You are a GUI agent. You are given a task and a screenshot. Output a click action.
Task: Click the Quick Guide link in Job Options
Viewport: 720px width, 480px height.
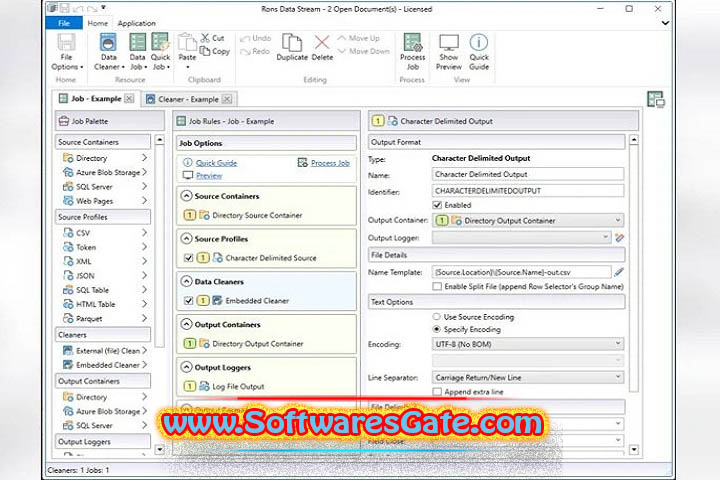click(216, 163)
